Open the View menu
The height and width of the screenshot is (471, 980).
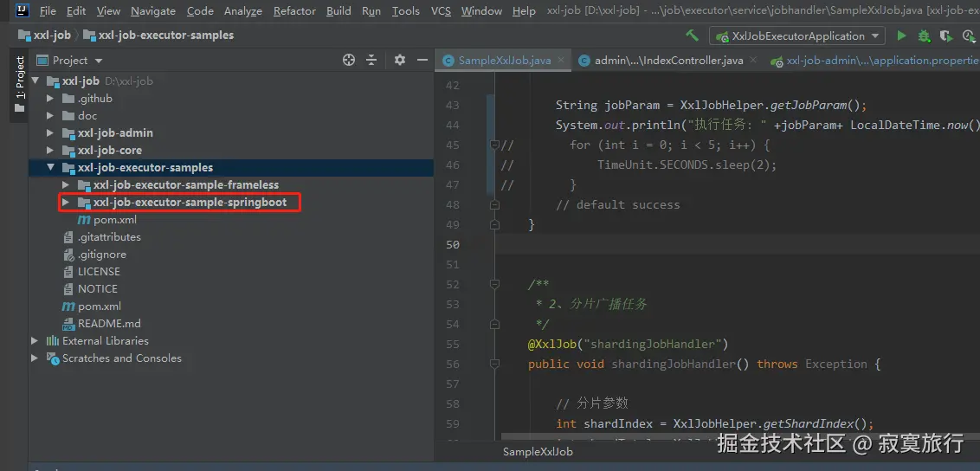tap(109, 10)
